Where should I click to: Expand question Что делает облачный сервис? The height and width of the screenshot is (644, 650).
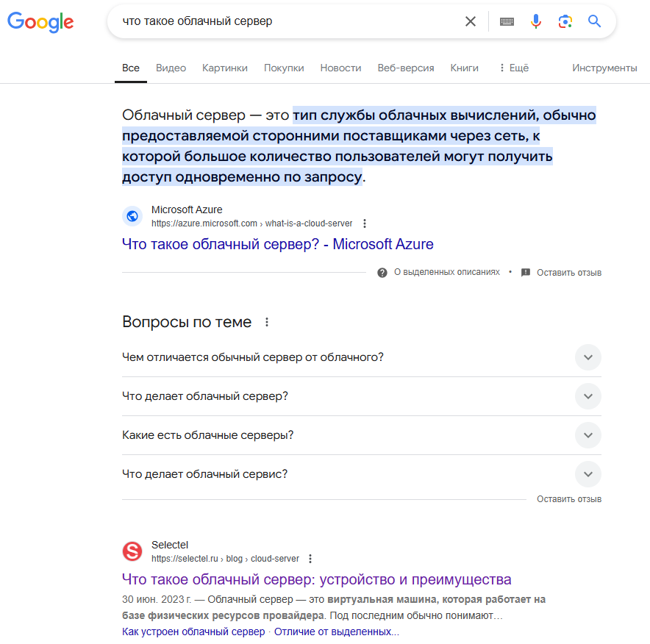point(588,474)
